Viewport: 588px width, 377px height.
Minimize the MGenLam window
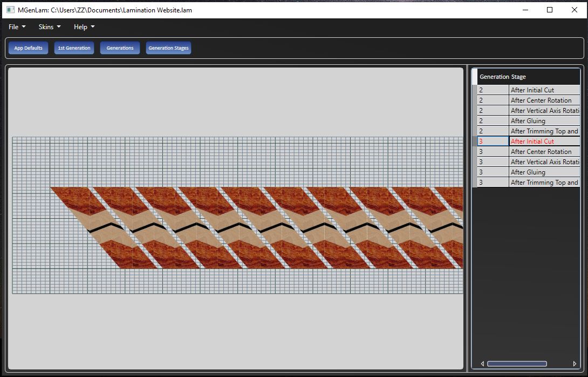(x=525, y=10)
